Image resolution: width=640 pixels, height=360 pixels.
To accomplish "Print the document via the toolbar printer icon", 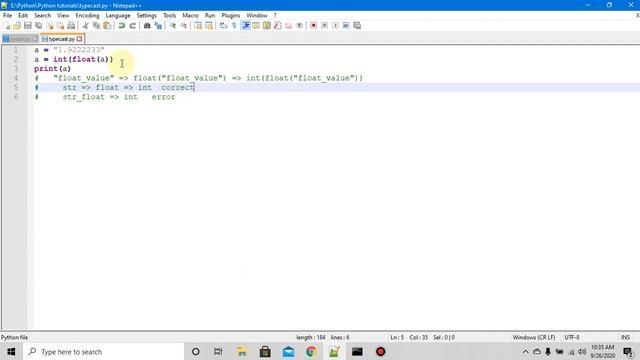I will (x=71, y=26).
